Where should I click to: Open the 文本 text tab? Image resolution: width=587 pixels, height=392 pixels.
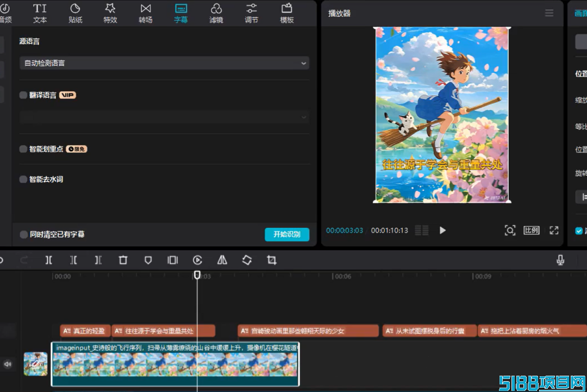click(x=40, y=14)
